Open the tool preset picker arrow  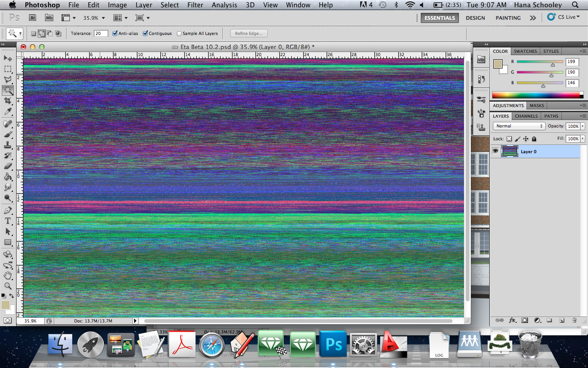click(20, 34)
